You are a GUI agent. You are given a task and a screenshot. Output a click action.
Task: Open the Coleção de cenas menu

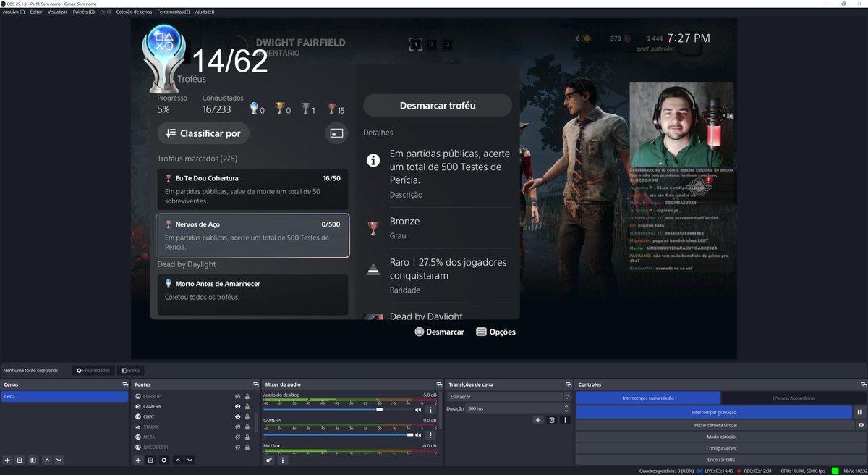tap(134, 12)
